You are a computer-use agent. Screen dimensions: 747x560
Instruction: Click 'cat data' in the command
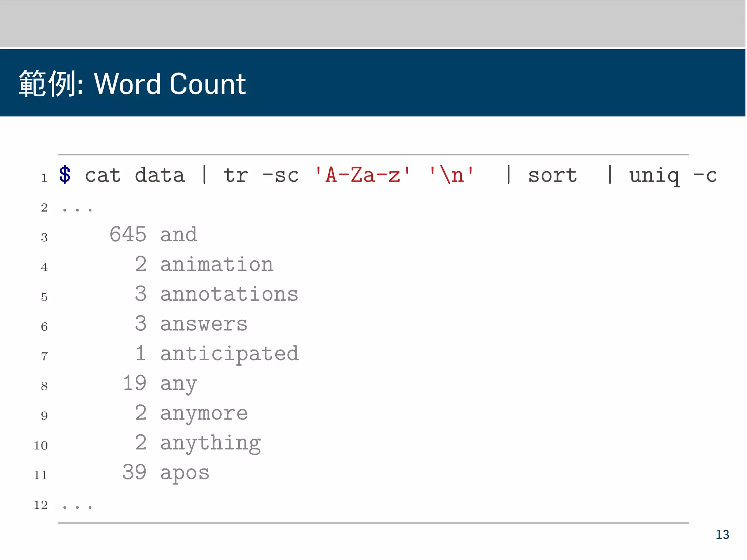[135, 175]
